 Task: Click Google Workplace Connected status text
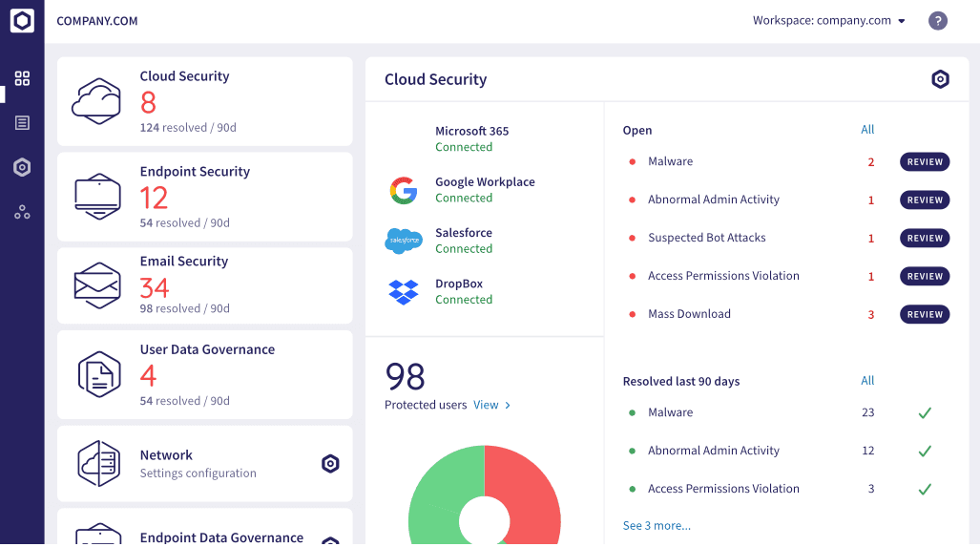point(464,199)
